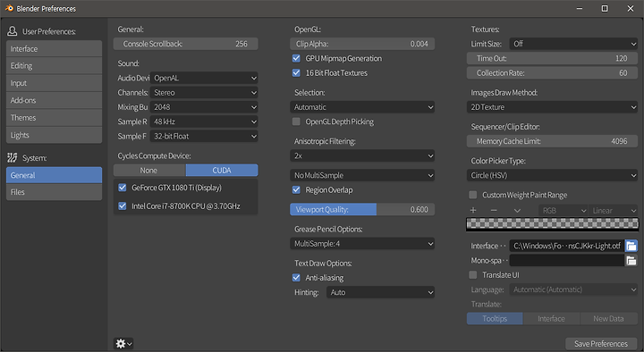Open the Audio Device OpenAL dropdown
The width and height of the screenshot is (644, 352).
click(204, 78)
